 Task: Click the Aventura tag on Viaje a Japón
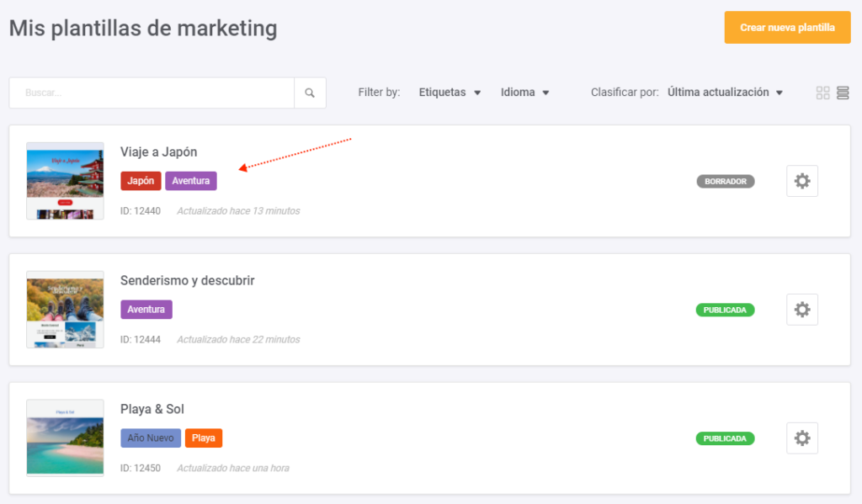tap(191, 181)
